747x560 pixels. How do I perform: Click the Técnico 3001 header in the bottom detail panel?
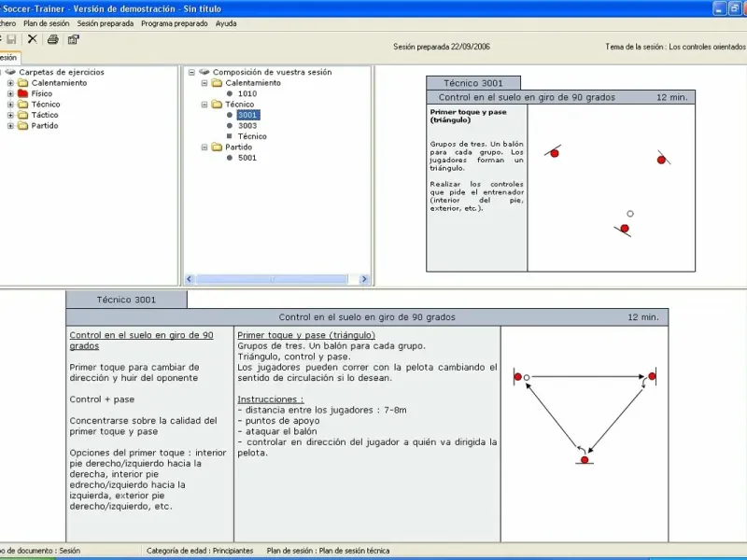(126, 300)
